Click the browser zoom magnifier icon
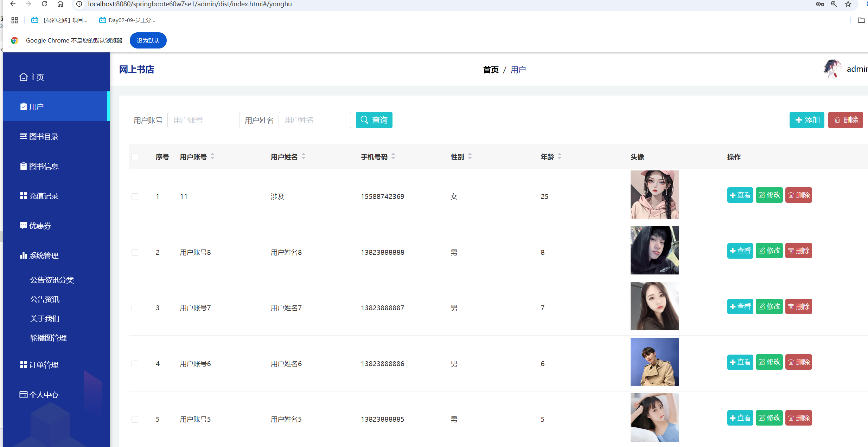Image resolution: width=868 pixels, height=447 pixels. pyautogui.click(x=834, y=4)
